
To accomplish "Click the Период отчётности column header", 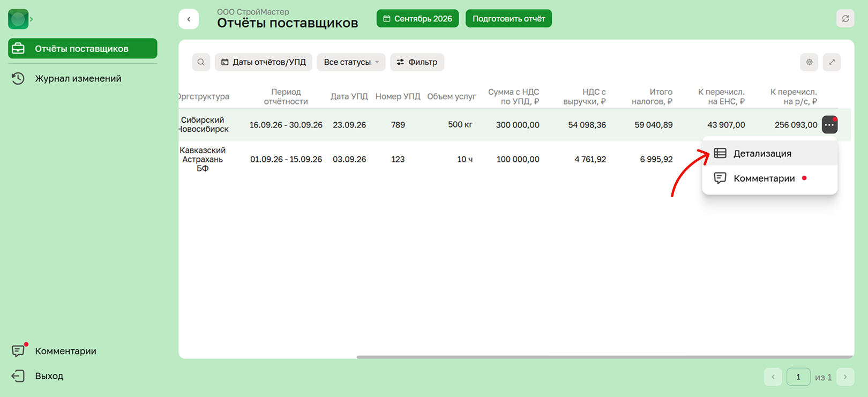I will [x=286, y=96].
